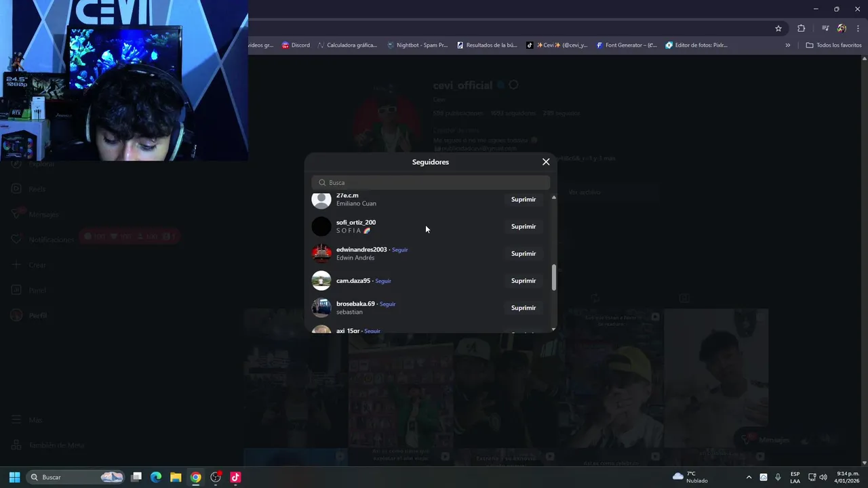The height and width of the screenshot is (488, 868).
Task: Open the ESP LAA language selector
Action: (x=795, y=477)
